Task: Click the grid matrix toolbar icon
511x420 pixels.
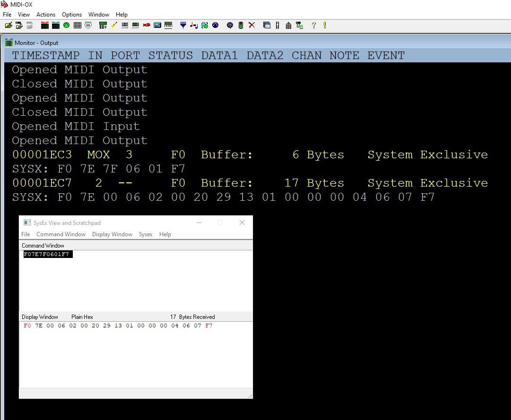Action: pyautogui.click(x=77, y=26)
